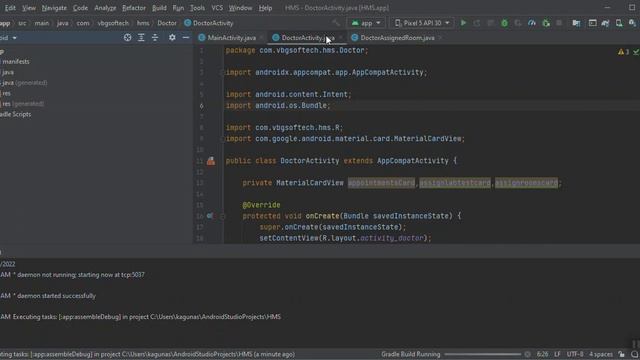The width and height of the screenshot is (640, 360).
Task: Click the main breadcrumb
Action: click(x=42, y=23)
